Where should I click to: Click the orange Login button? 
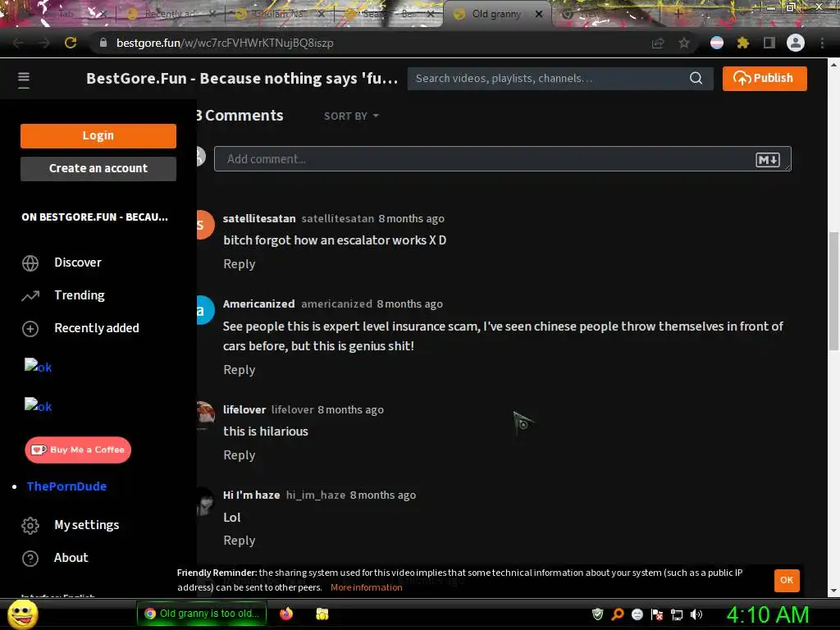(98, 135)
